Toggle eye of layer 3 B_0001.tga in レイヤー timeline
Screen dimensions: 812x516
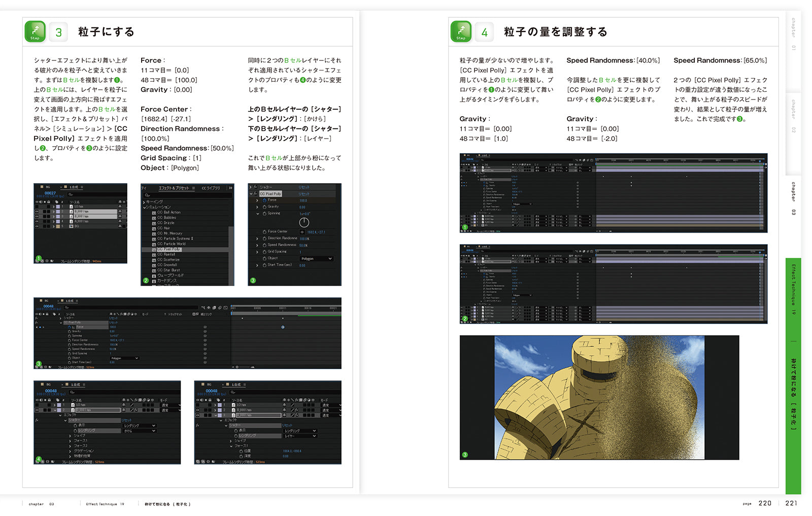pyautogui.click(x=197, y=415)
